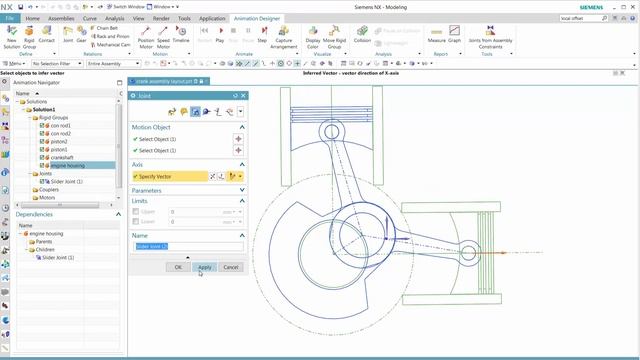Click the Apply button

[204, 267]
